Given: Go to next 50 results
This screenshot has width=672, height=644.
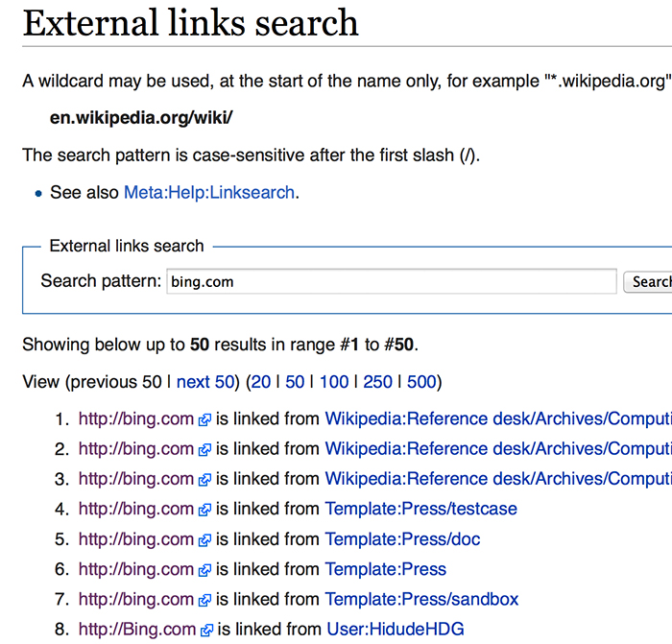Looking at the screenshot, I should click(x=205, y=382).
